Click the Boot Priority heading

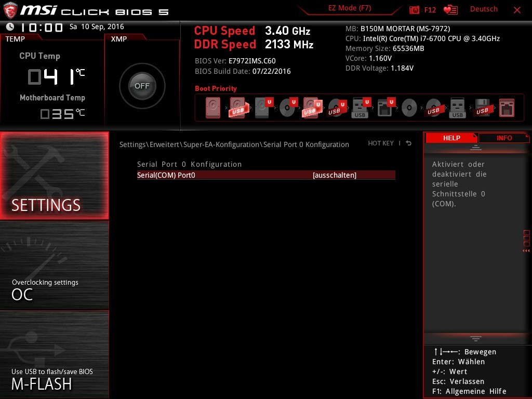click(216, 88)
